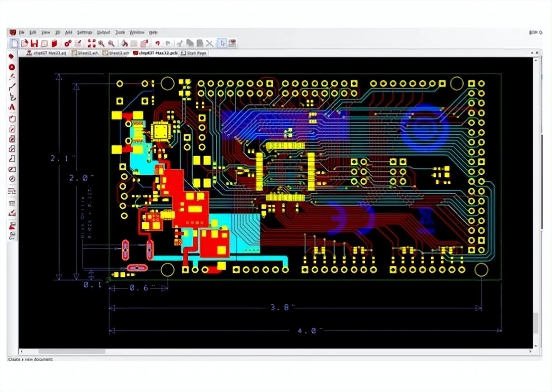Click the Zoom In magnifier icon
Viewport: 552px width, 392px height.
point(101,43)
